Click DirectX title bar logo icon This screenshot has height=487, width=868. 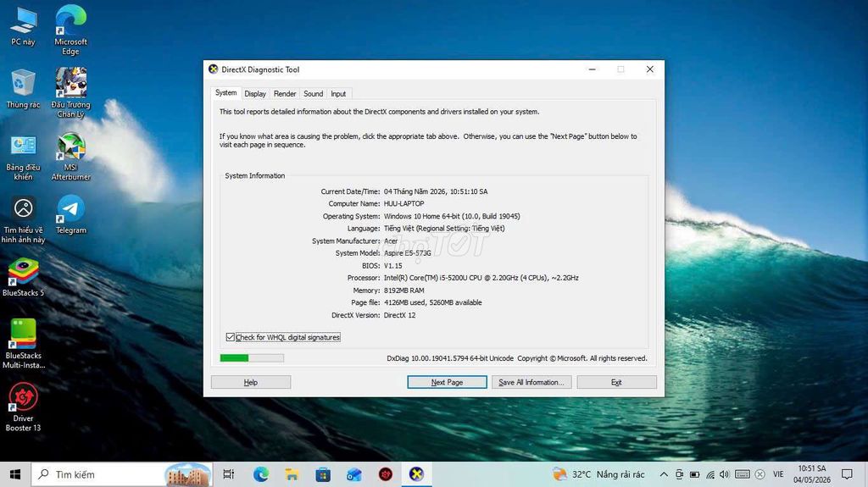point(213,69)
